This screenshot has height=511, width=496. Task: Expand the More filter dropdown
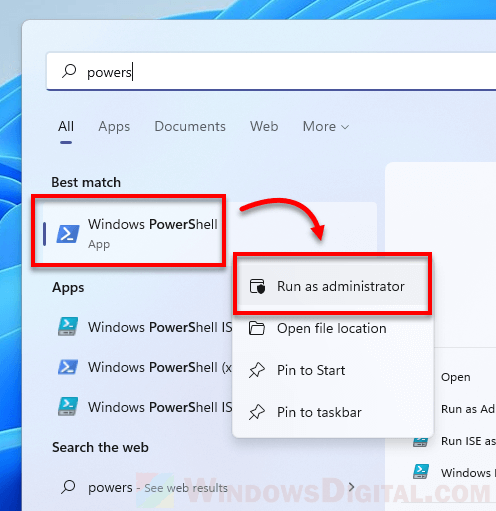pyautogui.click(x=326, y=126)
